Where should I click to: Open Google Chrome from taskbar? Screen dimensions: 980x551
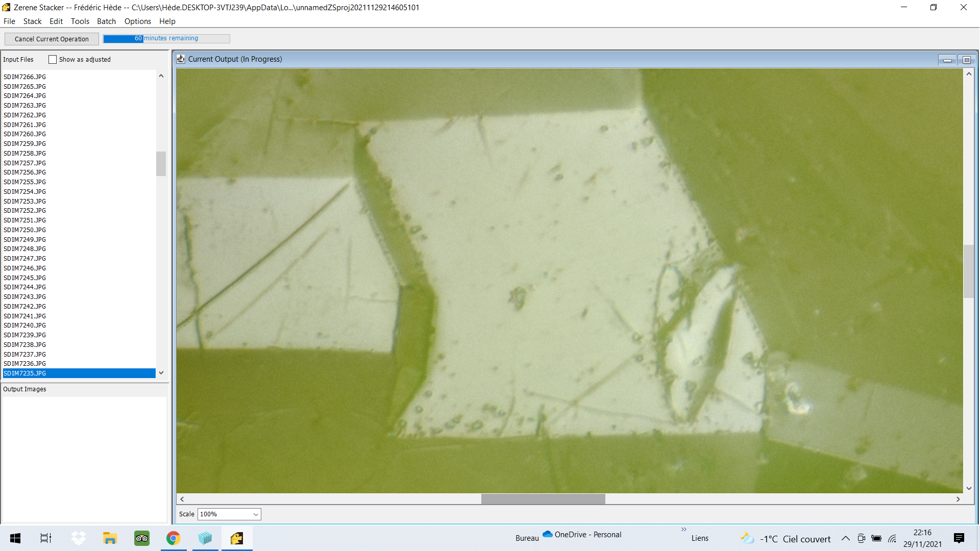pos(173,538)
